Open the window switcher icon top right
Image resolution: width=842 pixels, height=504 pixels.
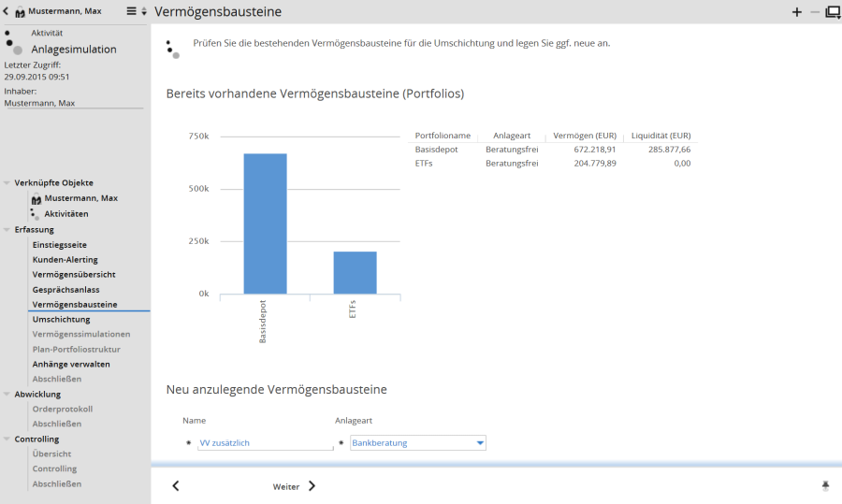832,12
